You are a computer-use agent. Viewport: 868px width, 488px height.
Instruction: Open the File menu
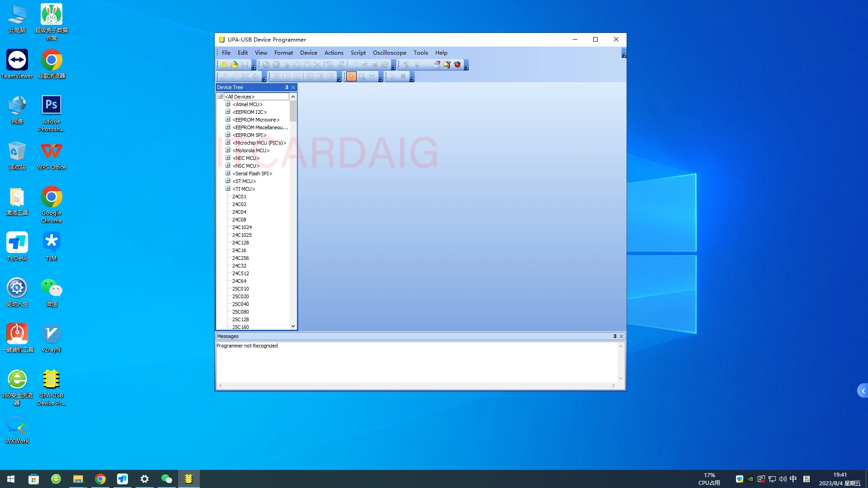click(x=226, y=53)
